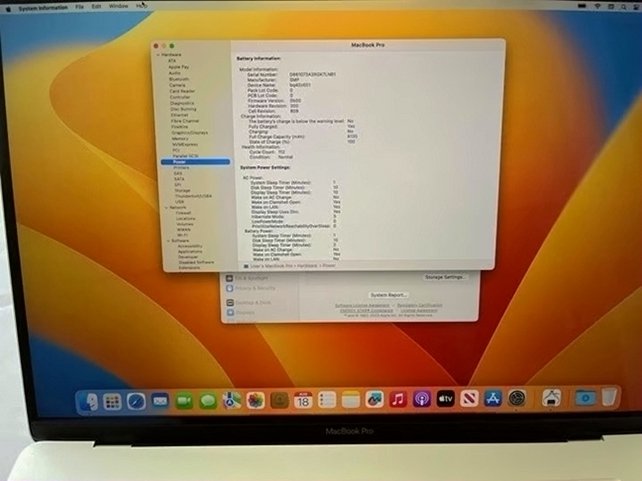
Task: Click the Wi-Fi icon in the menu bar
Action: (598, 6)
